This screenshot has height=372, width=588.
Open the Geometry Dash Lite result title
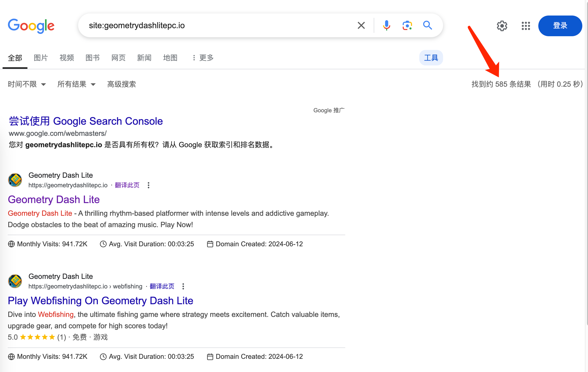pyautogui.click(x=54, y=199)
